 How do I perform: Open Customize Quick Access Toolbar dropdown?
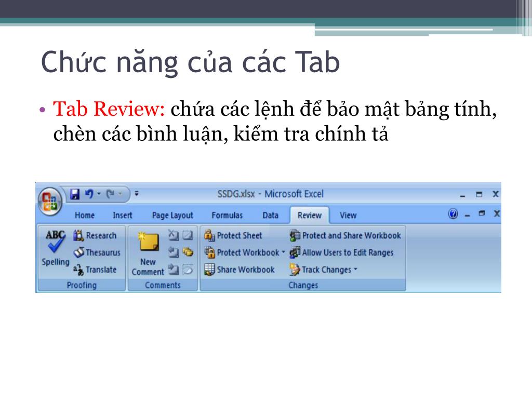(137, 194)
